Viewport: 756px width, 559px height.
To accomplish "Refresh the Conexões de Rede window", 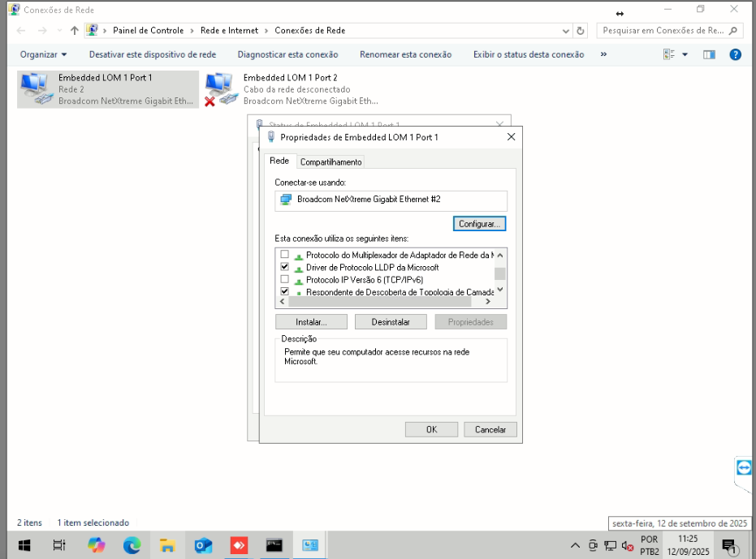I will click(x=581, y=31).
